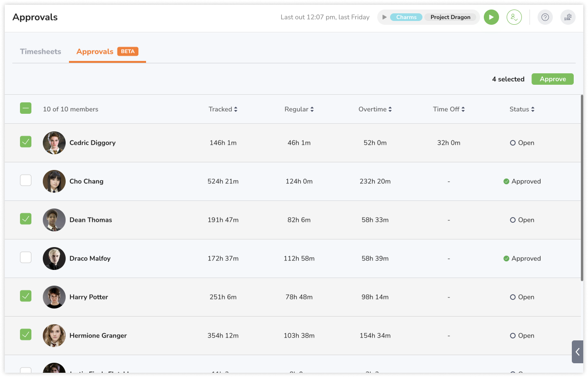Check the box for Draco Malfoy
Screen dimensions: 588x378
click(26, 258)
